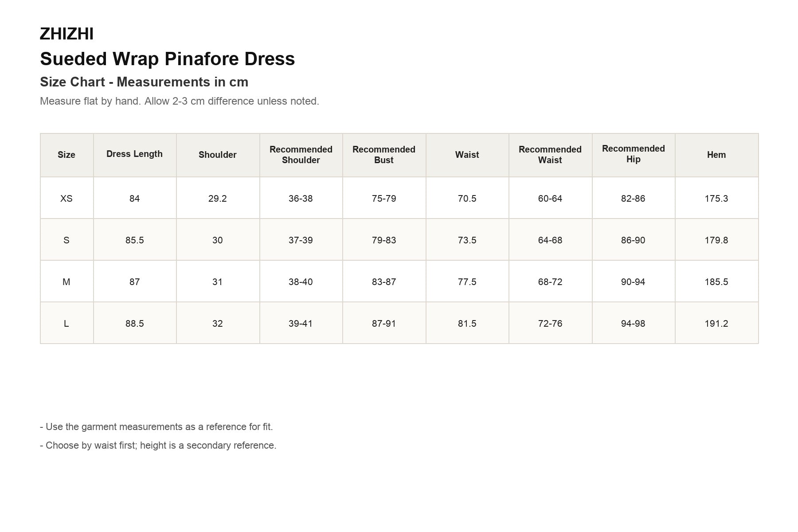Screen dimensions: 798x532
Task: Select the Size column header
Action: 66,155
